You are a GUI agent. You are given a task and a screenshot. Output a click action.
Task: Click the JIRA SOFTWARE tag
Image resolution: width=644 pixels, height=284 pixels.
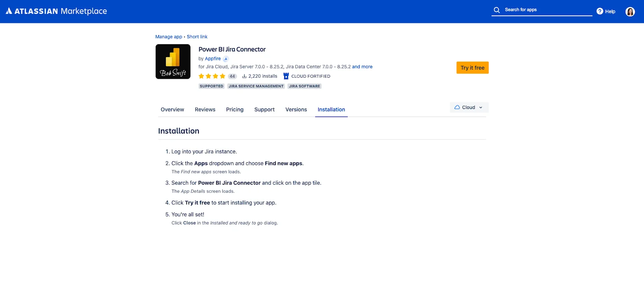(x=304, y=86)
